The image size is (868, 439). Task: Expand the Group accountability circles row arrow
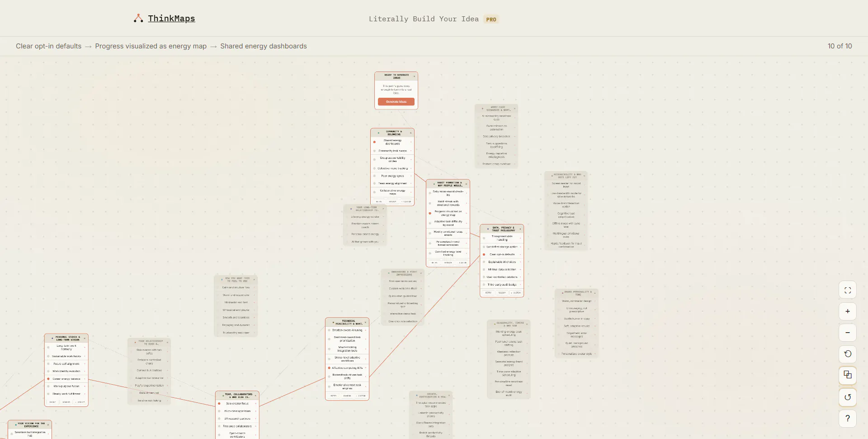[411, 159]
